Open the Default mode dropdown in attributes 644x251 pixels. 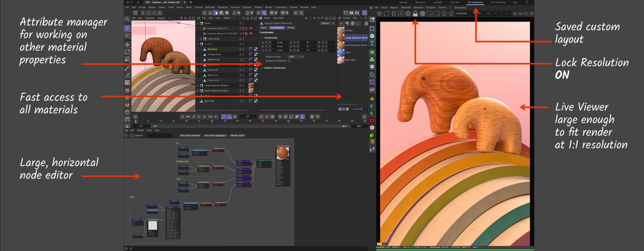tap(327, 23)
